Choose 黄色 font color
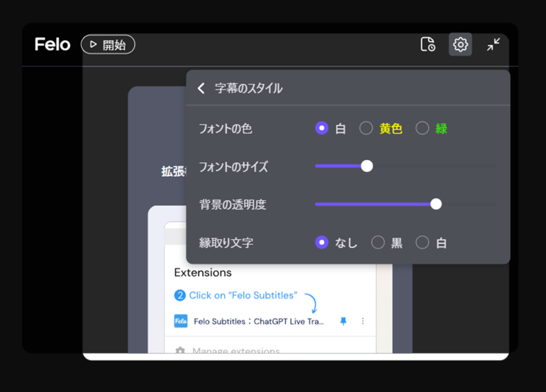Screen dimensions: 546x392 [x=366, y=128]
